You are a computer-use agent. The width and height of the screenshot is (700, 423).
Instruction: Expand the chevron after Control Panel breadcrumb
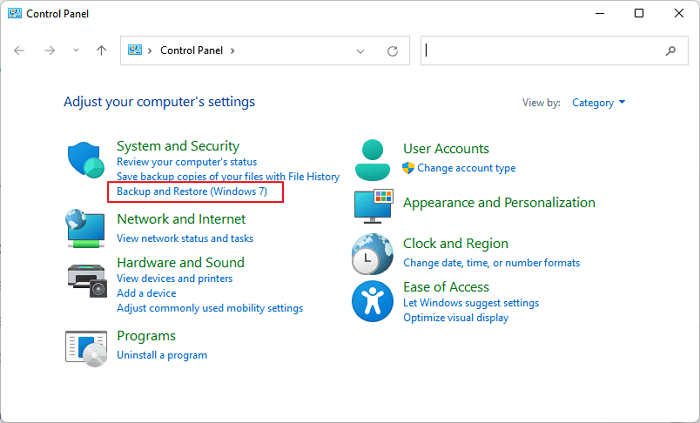233,51
